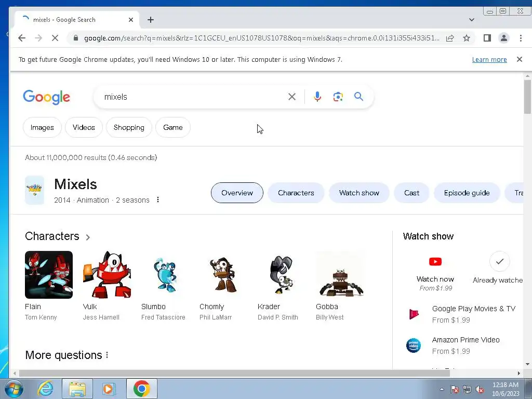The width and height of the screenshot is (532, 399).
Task: Click the Billy West voice actor name
Action: click(x=330, y=317)
